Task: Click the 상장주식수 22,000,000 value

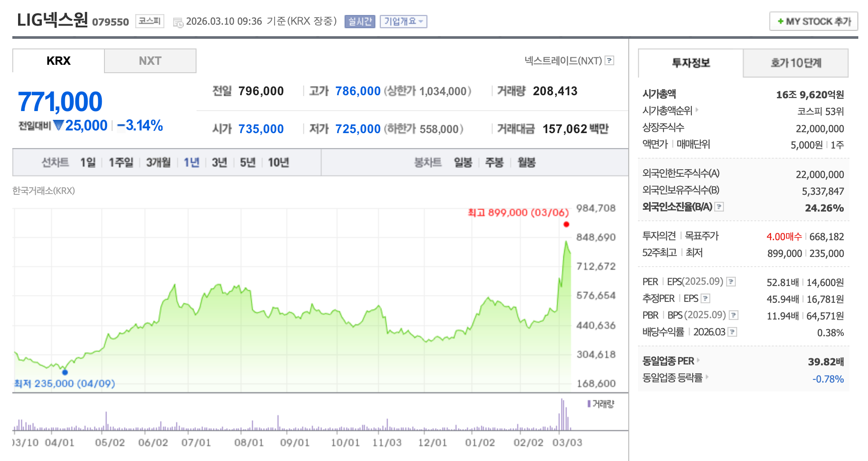Action: [x=820, y=129]
